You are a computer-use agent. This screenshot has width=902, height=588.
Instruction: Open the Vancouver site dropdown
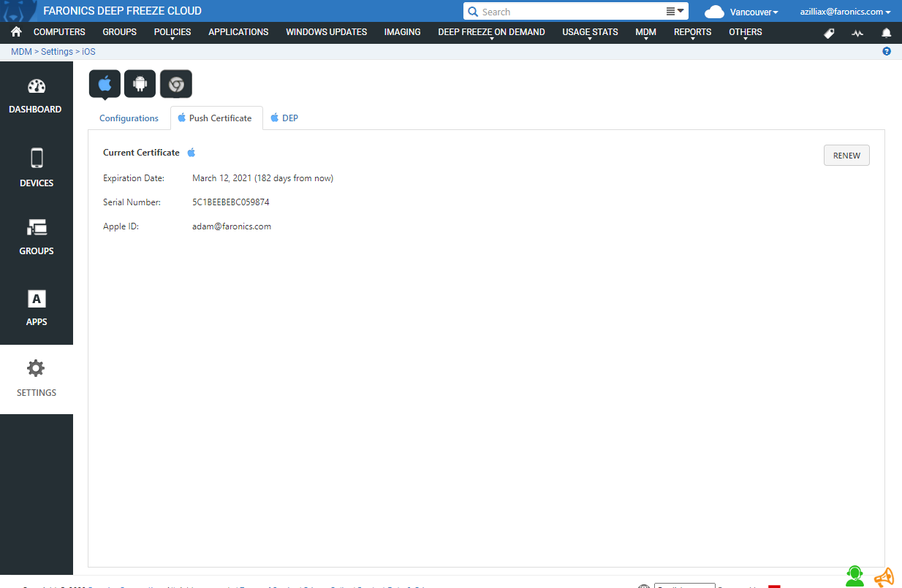[x=754, y=12]
